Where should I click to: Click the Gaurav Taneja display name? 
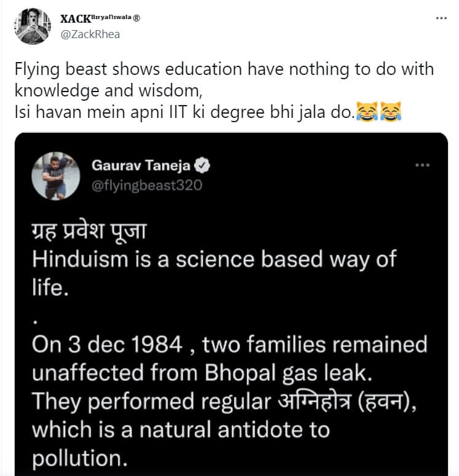[141, 165]
